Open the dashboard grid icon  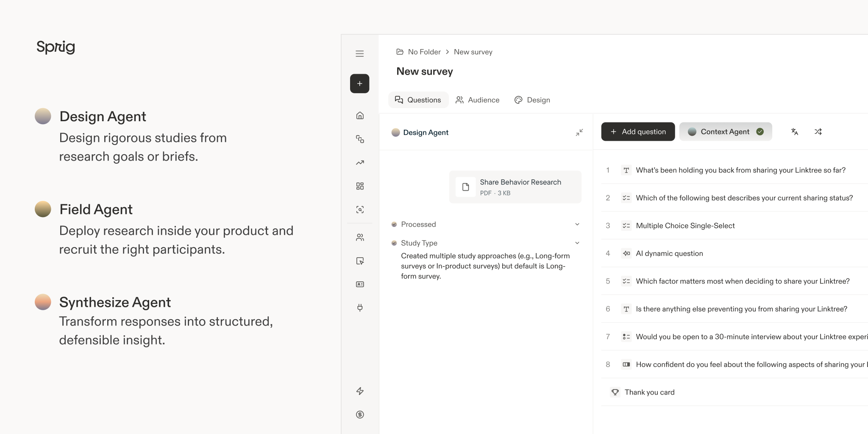pos(359,186)
